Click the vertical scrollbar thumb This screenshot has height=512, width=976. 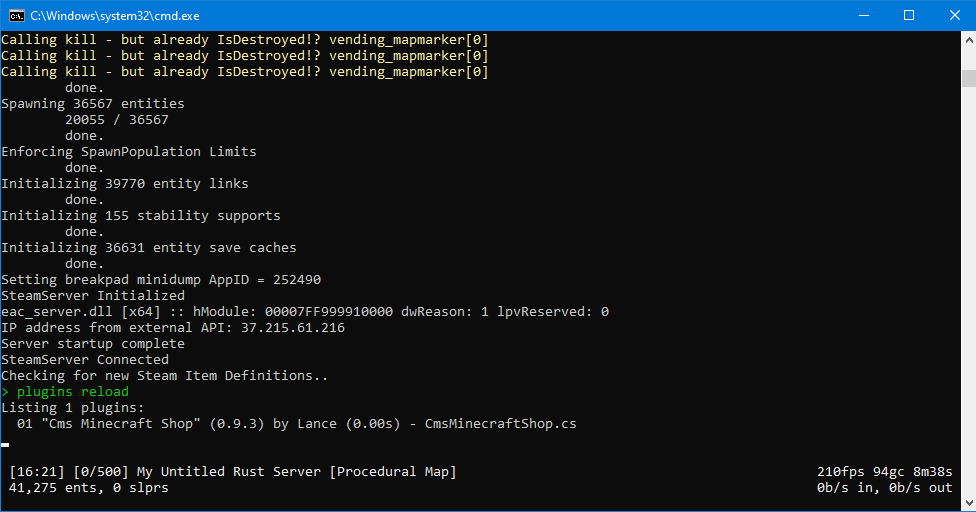coord(968,78)
